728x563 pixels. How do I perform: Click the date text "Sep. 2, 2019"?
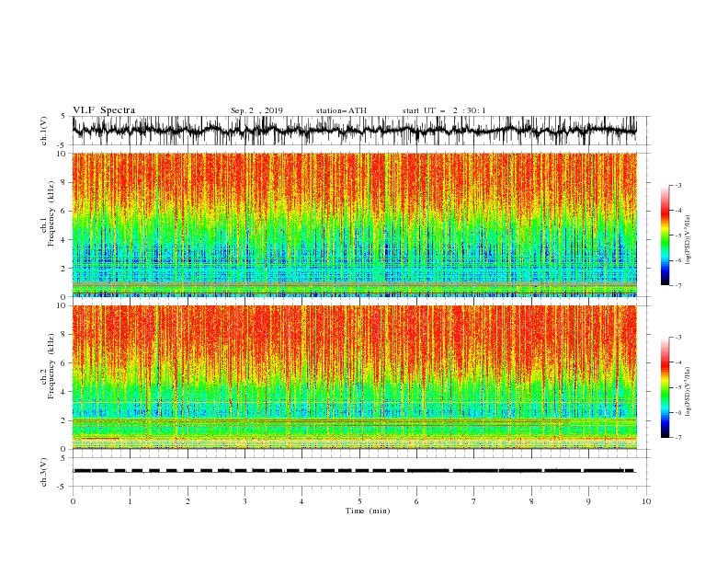point(256,110)
